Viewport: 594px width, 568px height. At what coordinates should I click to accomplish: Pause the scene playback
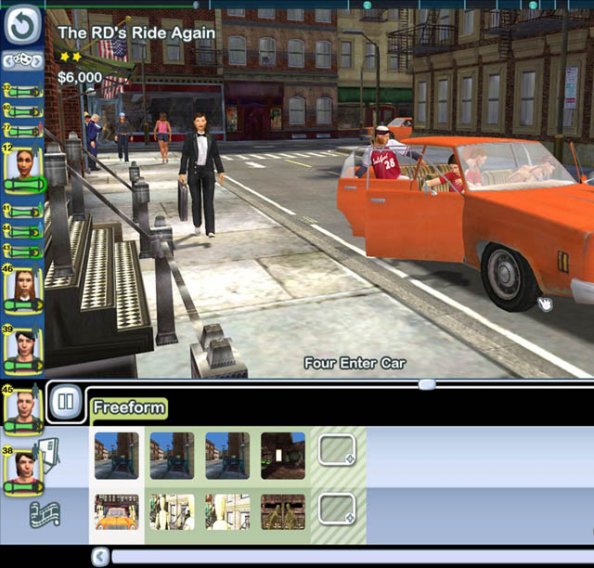[65, 401]
